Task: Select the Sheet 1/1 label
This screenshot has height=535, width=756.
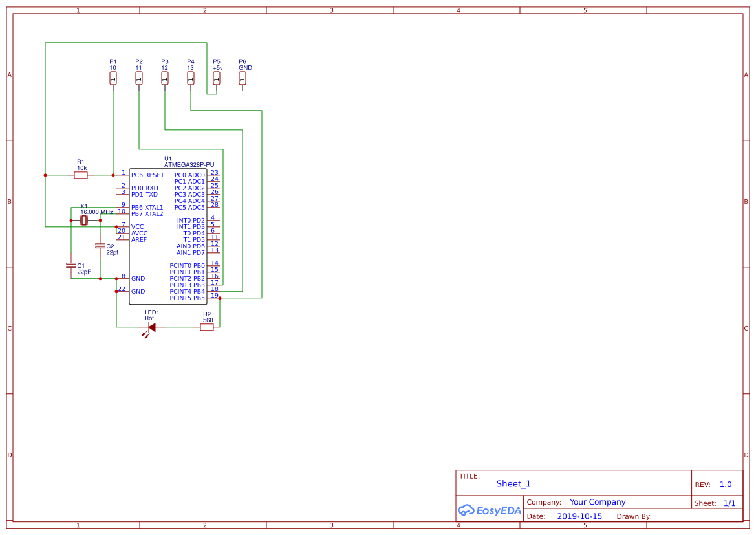Action: [729, 503]
